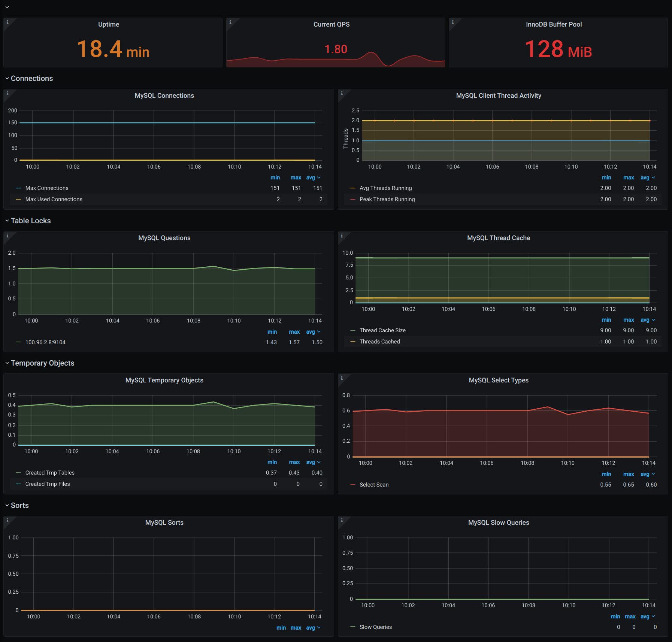Toggle 100.96.2.8:9104 series in Questions legend
This screenshot has height=642, width=672.
point(45,342)
